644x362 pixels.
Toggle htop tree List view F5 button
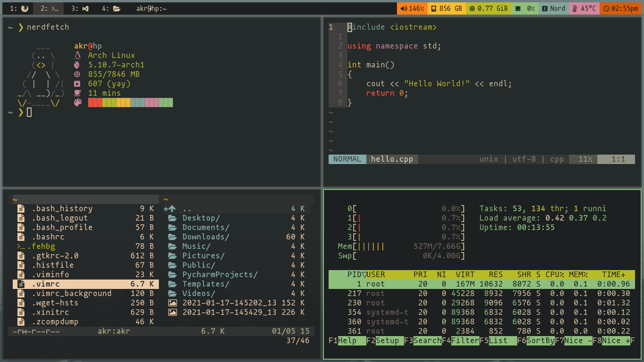pos(498,340)
